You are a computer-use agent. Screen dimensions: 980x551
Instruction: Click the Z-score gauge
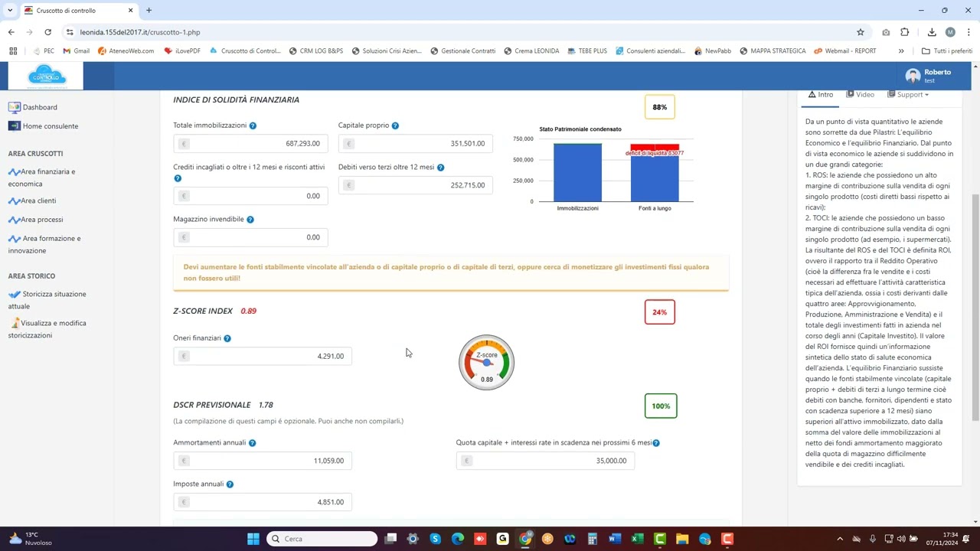point(486,363)
